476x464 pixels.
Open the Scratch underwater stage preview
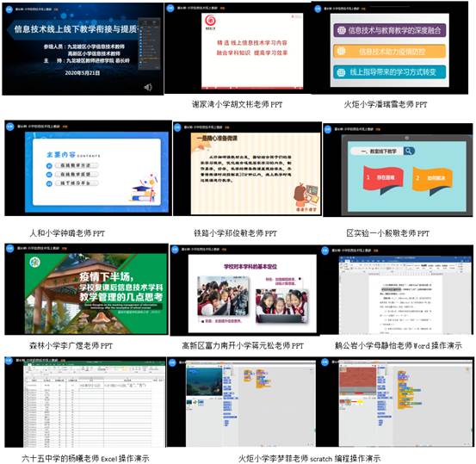pyautogui.click(x=204, y=381)
